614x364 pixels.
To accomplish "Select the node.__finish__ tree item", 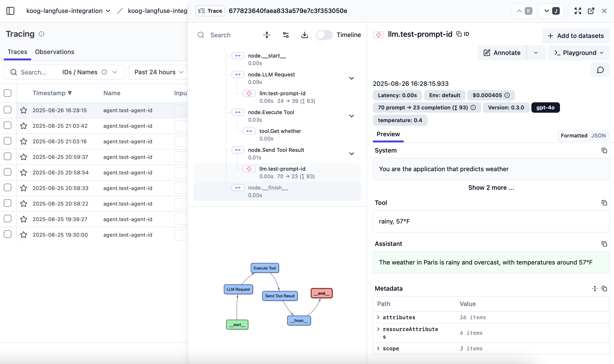I will 277,191.
